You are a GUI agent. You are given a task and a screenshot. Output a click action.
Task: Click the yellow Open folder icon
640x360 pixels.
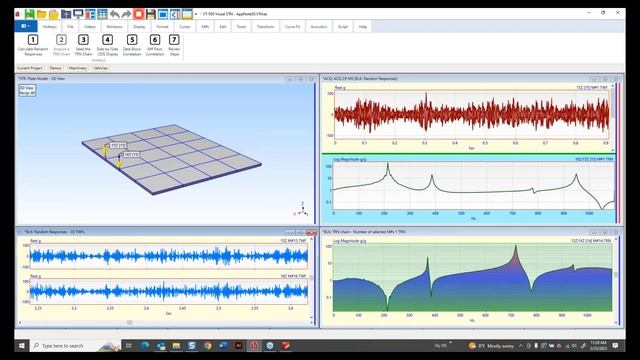point(42,14)
